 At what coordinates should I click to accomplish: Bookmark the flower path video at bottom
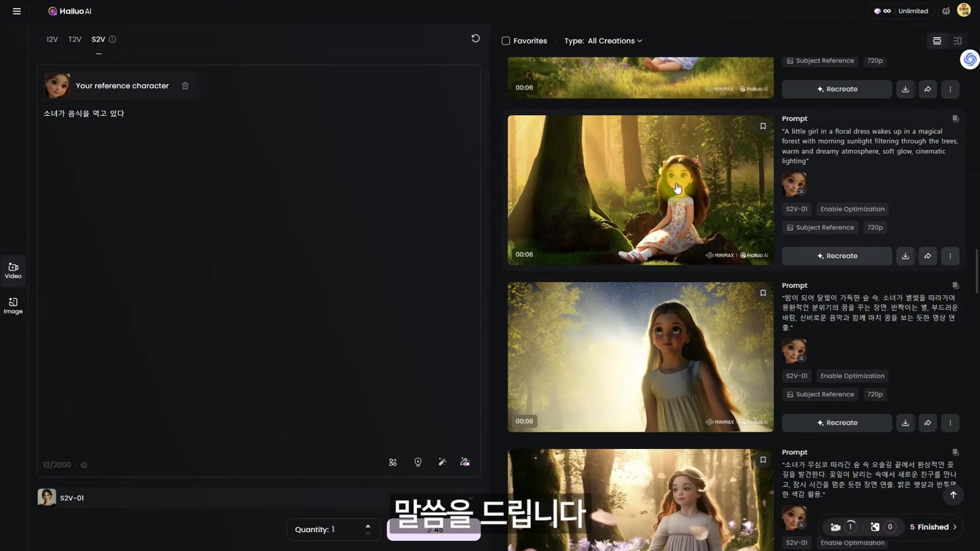pyautogui.click(x=763, y=460)
